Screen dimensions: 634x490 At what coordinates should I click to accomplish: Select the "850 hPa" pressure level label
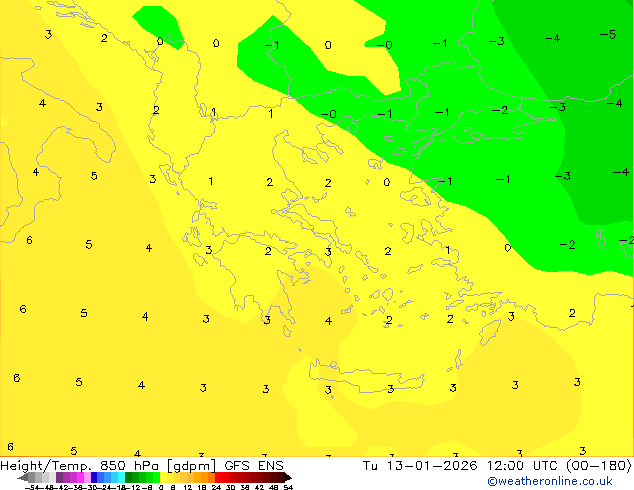(129, 466)
